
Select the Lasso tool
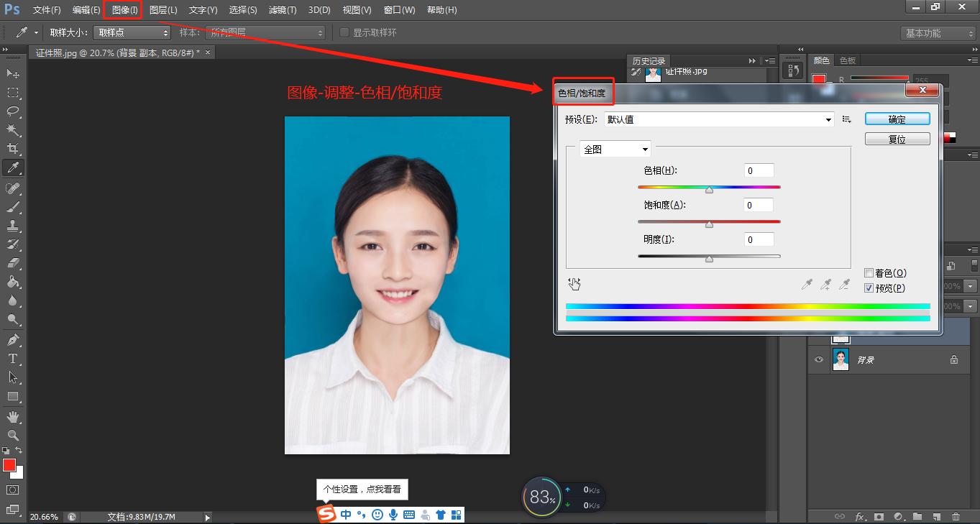pos(13,111)
